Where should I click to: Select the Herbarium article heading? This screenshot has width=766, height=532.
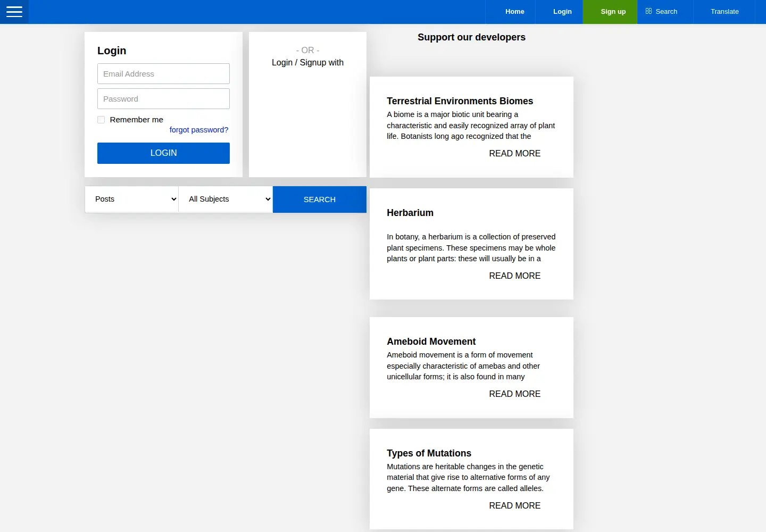(x=410, y=213)
